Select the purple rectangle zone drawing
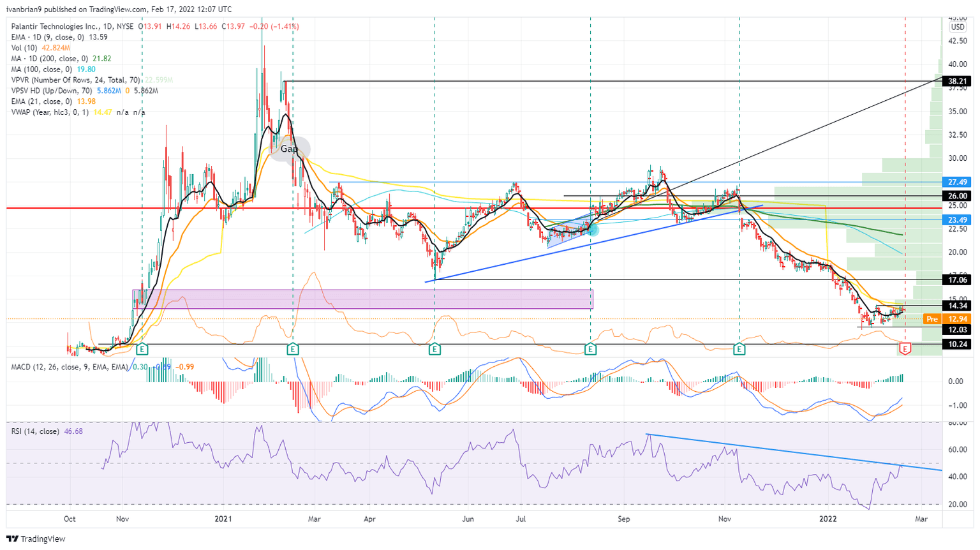The image size is (980, 550). [x=363, y=299]
